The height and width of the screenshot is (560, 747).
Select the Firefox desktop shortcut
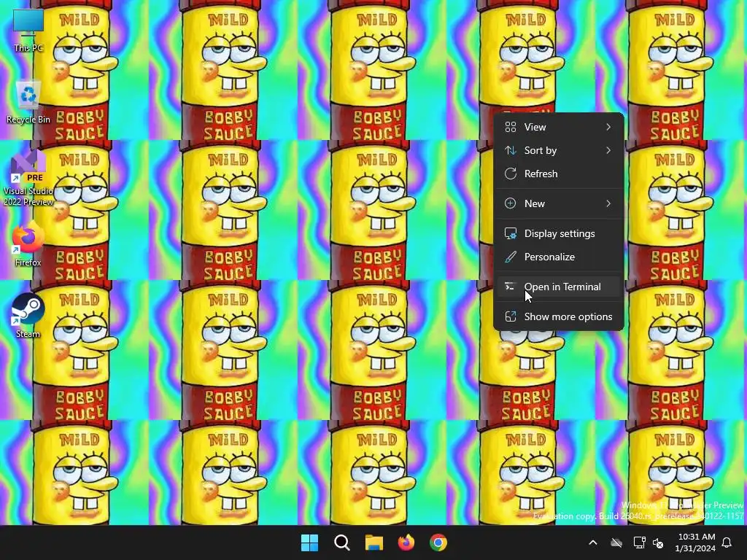(x=28, y=245)
